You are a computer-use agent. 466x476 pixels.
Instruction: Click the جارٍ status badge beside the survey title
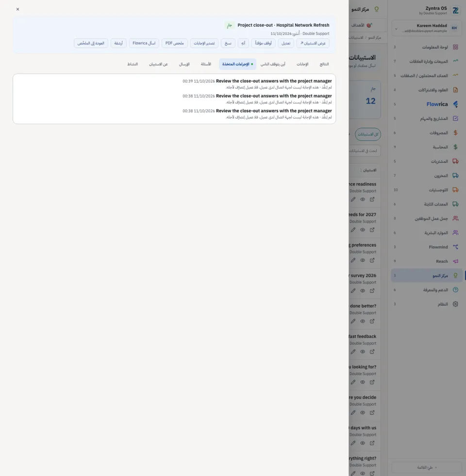click(229, 25)
